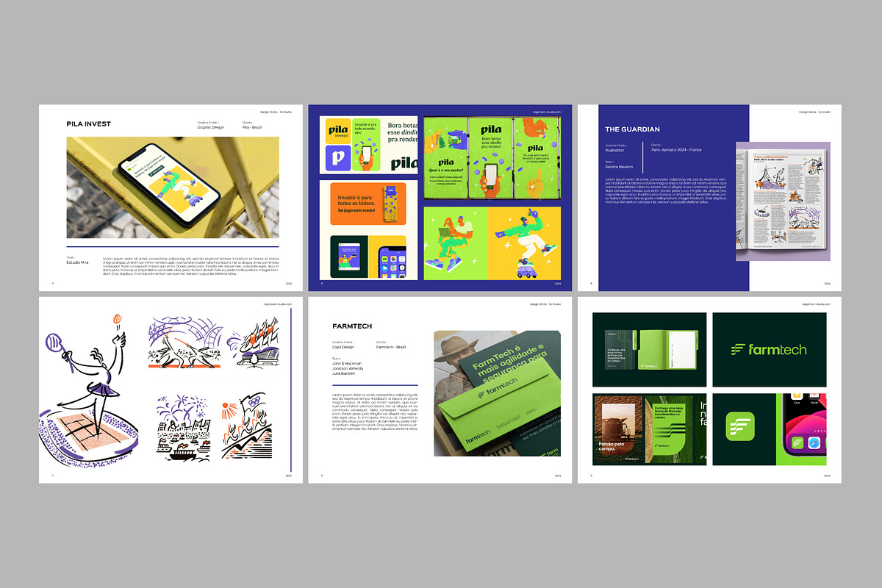Click THE GUARDIAN slide title
Image resolution: width=882 pixels, height=588 pixels.
tap(633, 129)
